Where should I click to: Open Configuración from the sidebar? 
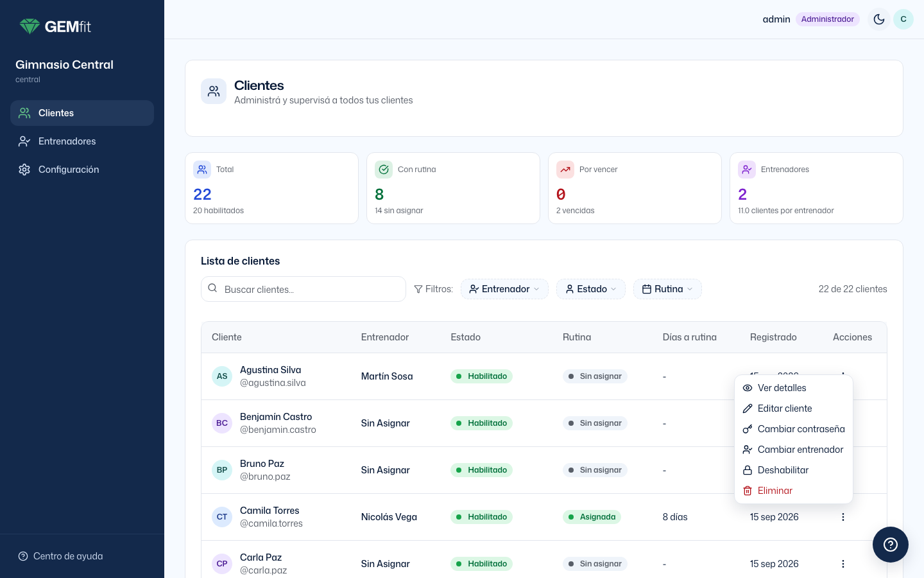click(82, 170)
